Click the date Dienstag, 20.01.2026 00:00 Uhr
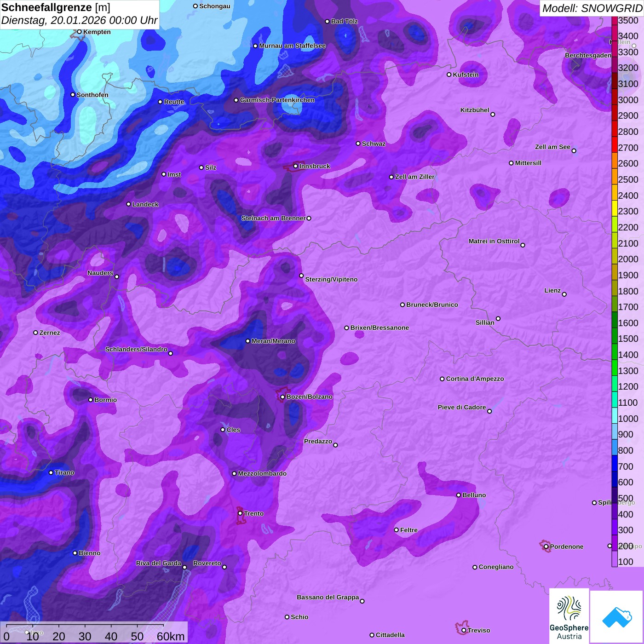Screen dimensions: 644x644 coord(79,21)
